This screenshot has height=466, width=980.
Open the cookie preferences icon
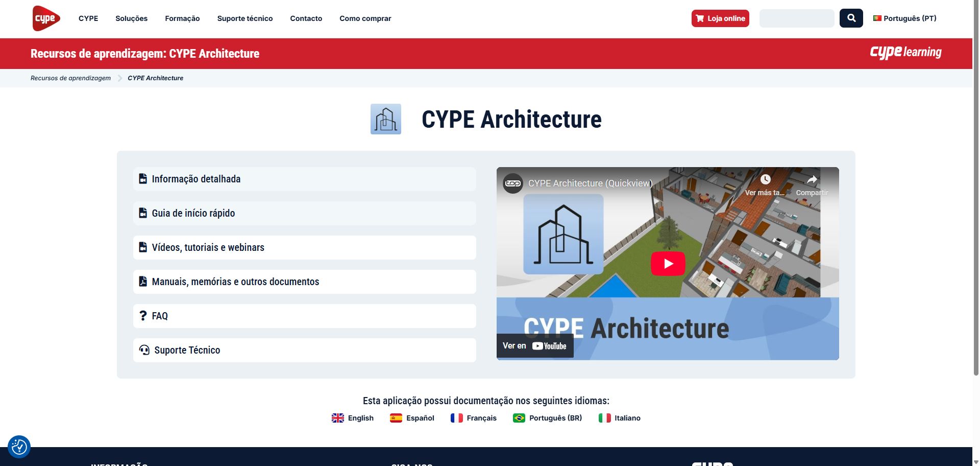(19, 447)
